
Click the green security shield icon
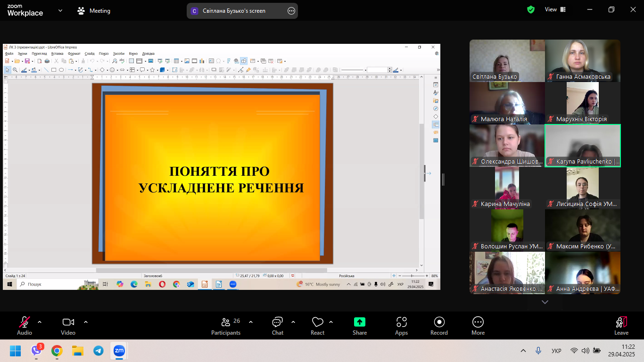(531, 9)
